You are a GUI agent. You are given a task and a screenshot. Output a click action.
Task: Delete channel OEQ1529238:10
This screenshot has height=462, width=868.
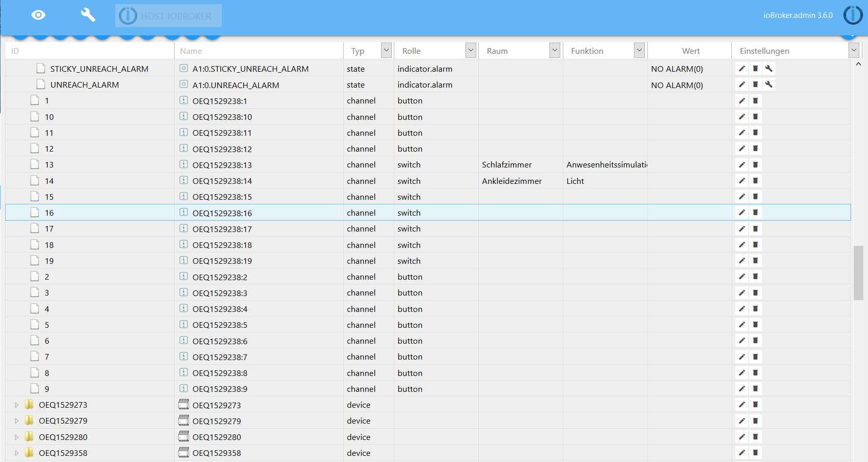point(755,117)
